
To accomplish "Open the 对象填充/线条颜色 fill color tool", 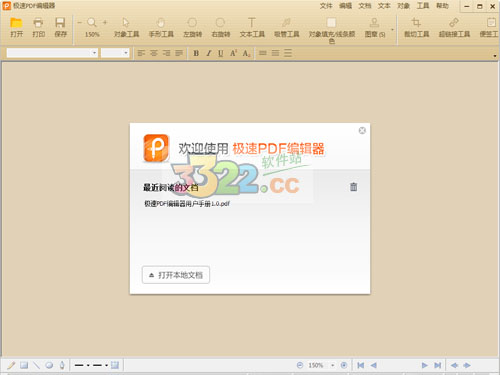I will 332,30.
